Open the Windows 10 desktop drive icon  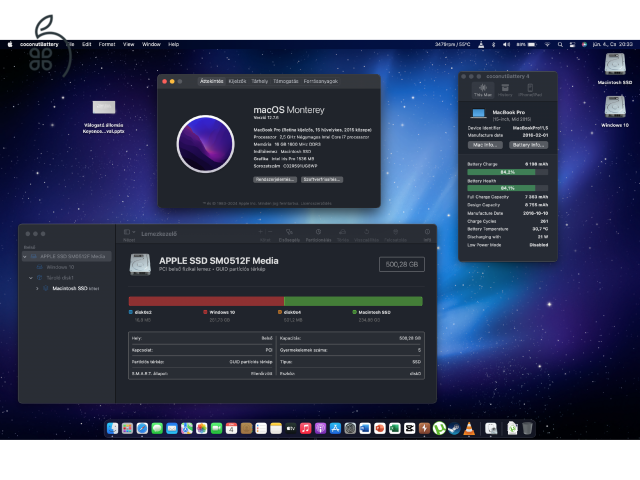(615, 107)
